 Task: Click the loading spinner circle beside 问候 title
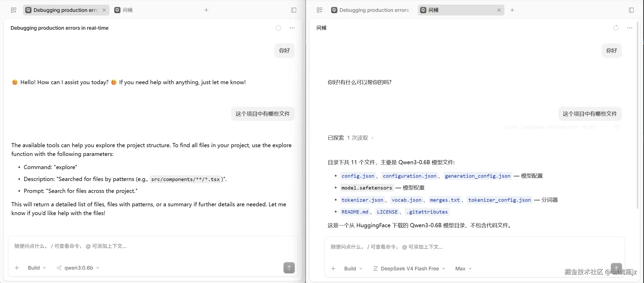616,28
